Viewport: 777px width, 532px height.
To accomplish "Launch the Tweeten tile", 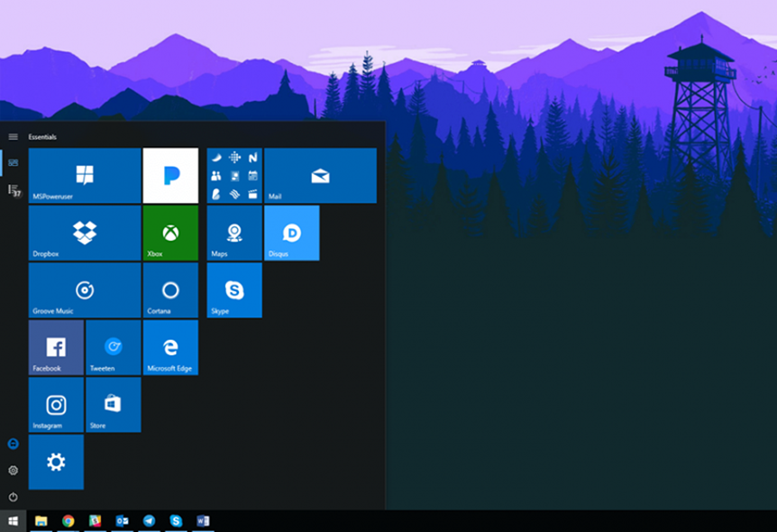I will (x=114, y=347).
